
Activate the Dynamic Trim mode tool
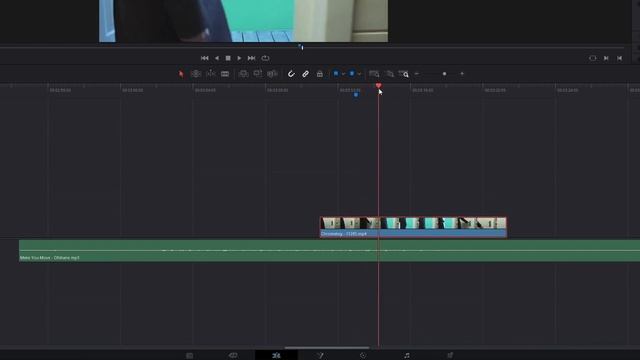click(211, 74)
